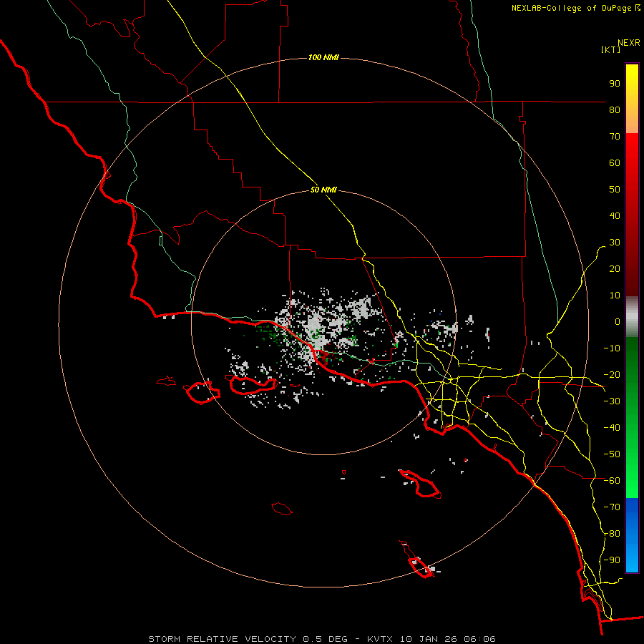
Task: Click the blue bottom segment of color bar
Action: point(632,535)
